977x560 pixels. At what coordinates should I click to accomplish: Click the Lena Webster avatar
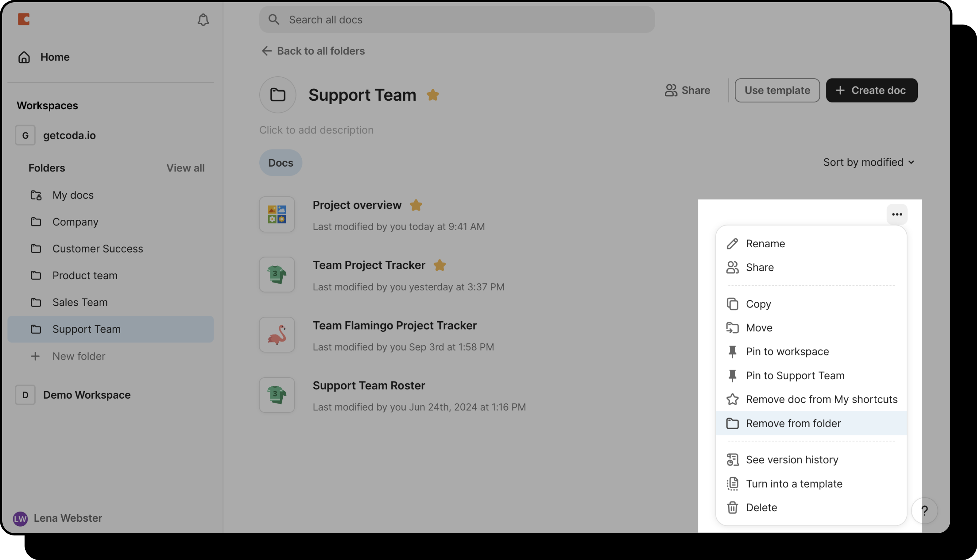tap(20, 518)
